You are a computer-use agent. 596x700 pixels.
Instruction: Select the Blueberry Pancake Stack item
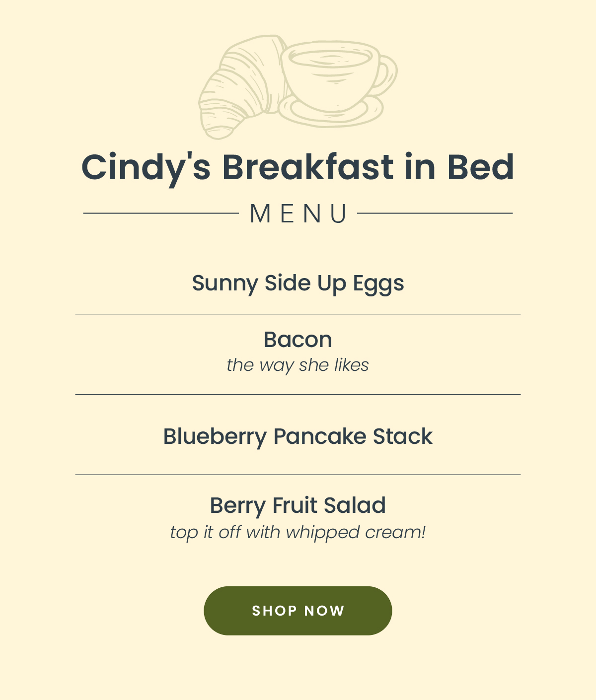click(298, 436)
